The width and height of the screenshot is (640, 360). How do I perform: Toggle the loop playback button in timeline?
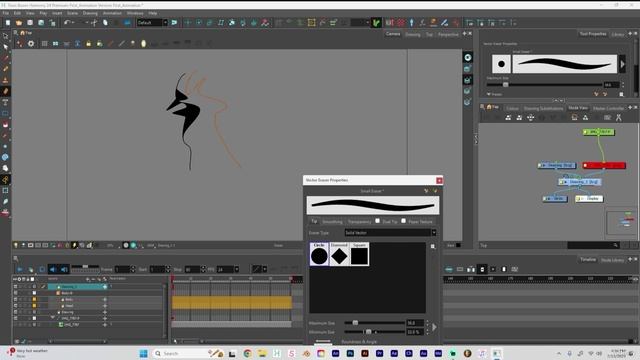click(42, 269)
